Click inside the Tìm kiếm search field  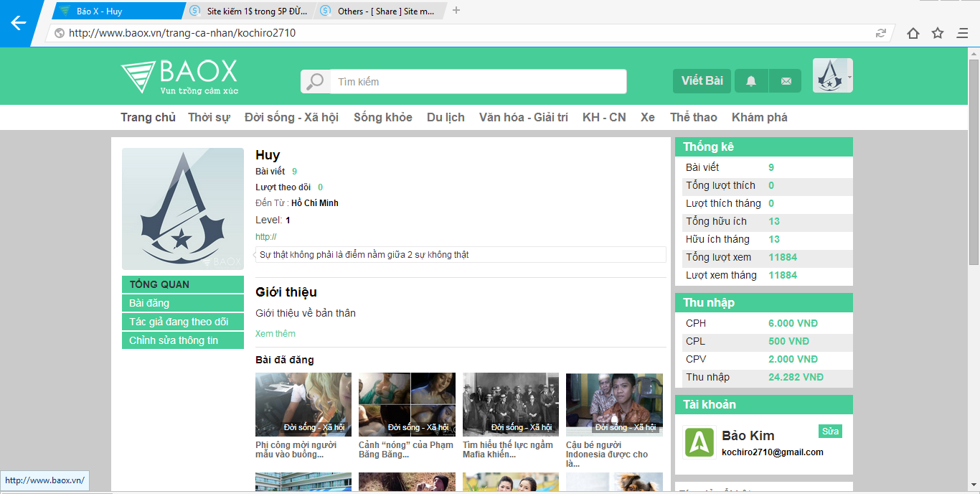[x=477, y=82]
